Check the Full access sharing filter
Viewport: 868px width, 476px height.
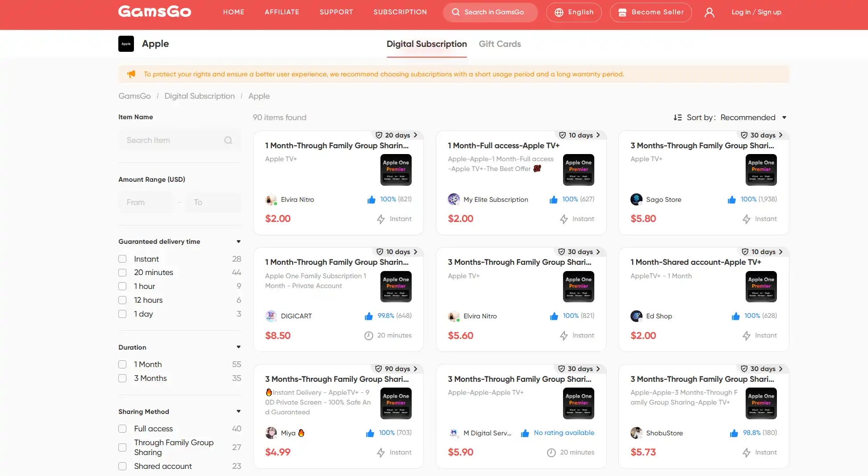click(122, 429)
